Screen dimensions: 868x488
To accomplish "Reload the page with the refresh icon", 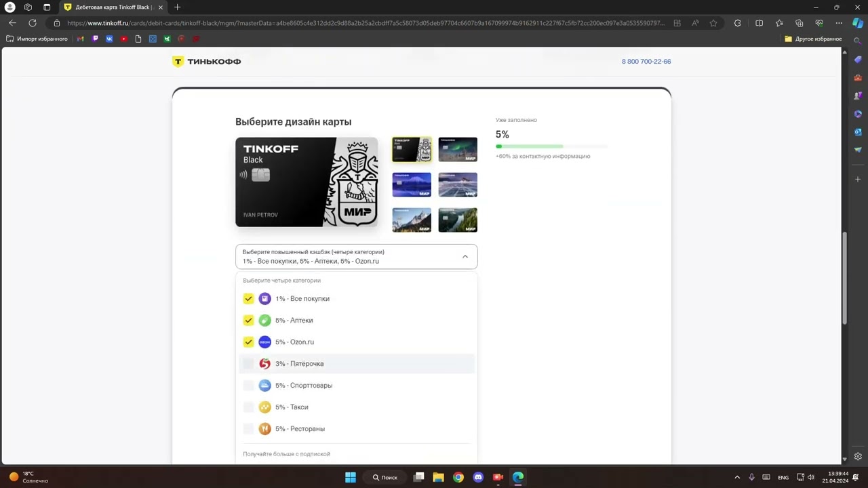I will pyautogui.click(x=32, y=23).
